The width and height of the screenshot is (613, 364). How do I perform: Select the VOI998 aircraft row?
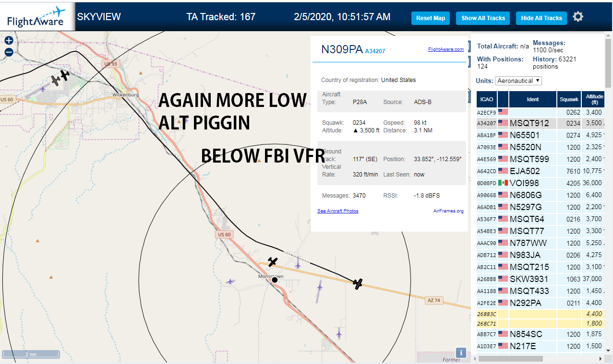(541, 183)
